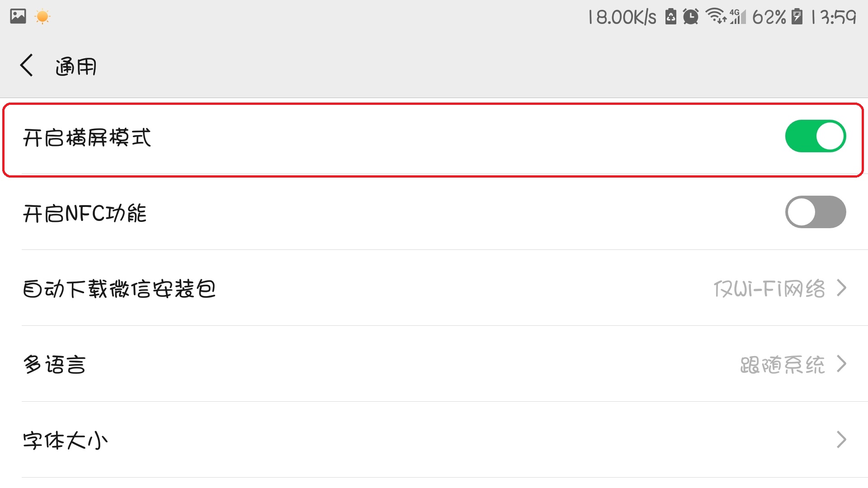Tap the 开启NFC功能 label text
This screenshot has width=868, height=488.
pos(85,213)
